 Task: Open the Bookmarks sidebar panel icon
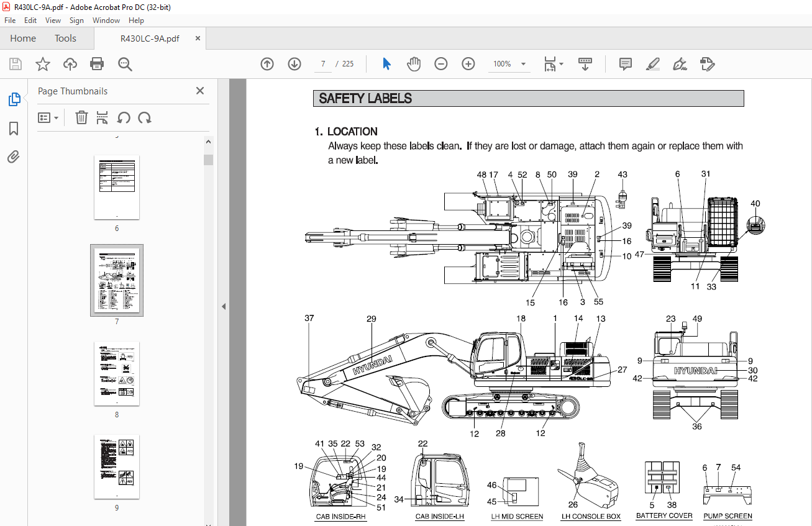[x=14, y=129]
